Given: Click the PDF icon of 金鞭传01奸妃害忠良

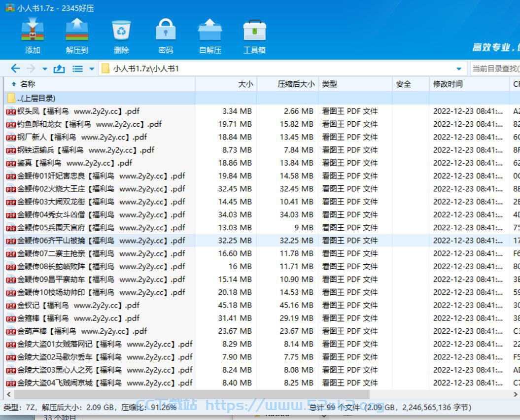Looking at the screenshot, I should [x=11, y=176].
